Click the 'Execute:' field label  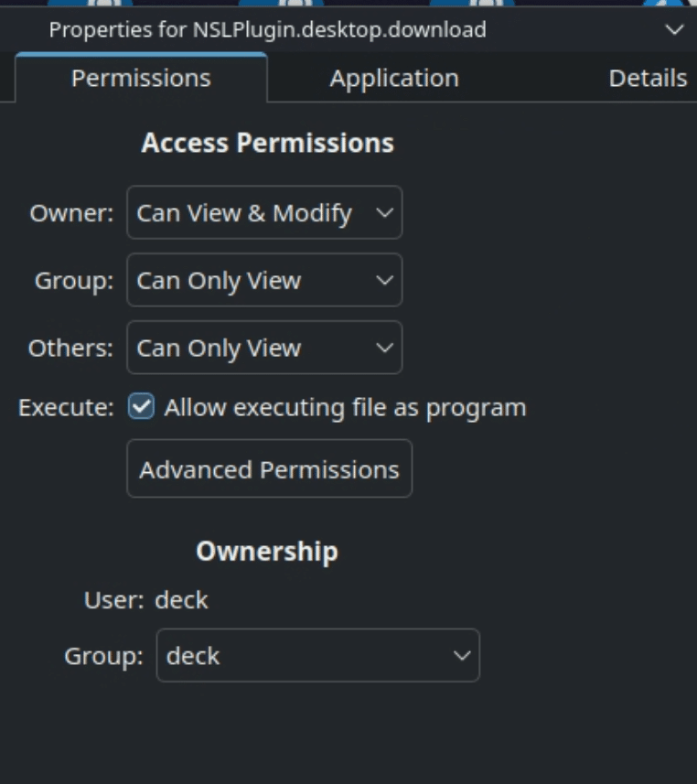coord(66,407)
